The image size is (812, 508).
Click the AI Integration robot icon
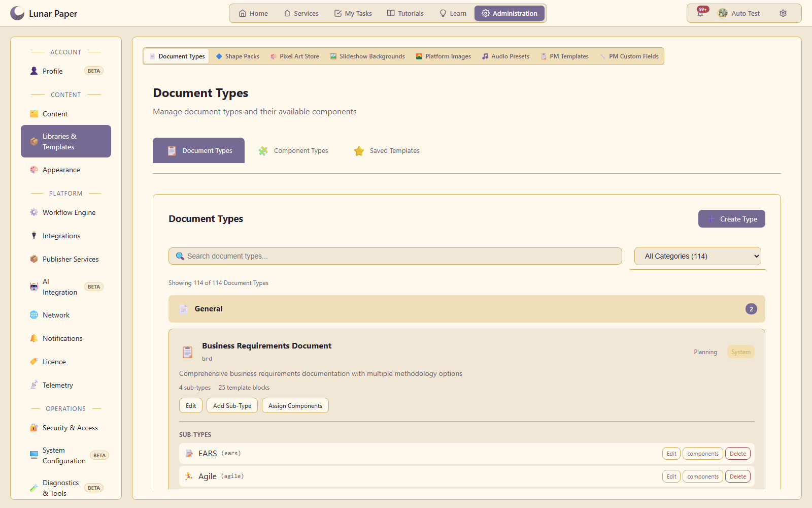(34, 287)
